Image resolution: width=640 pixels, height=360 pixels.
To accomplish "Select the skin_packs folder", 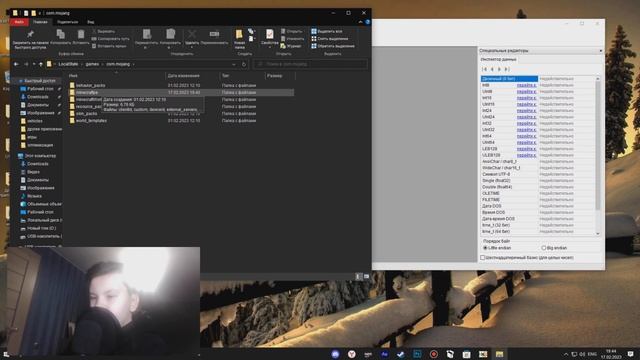I will (87, 114).
